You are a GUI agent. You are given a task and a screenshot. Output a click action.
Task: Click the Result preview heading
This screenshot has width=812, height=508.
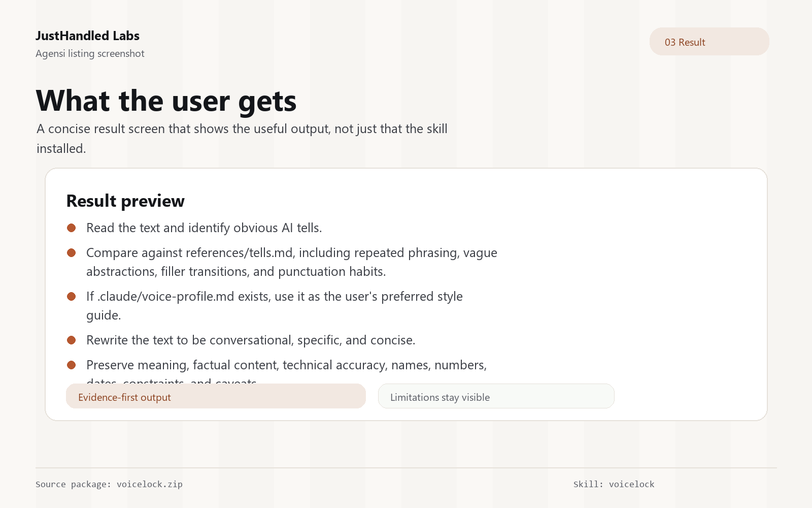point(125,201)
